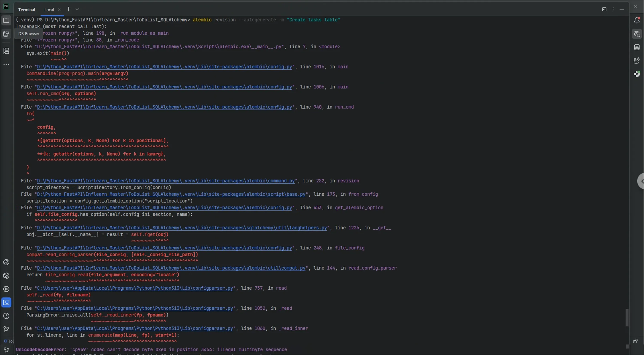Open configparser.py link at line 1060
The height and width of the screenshot is (355, 644).
coord(135,329)
